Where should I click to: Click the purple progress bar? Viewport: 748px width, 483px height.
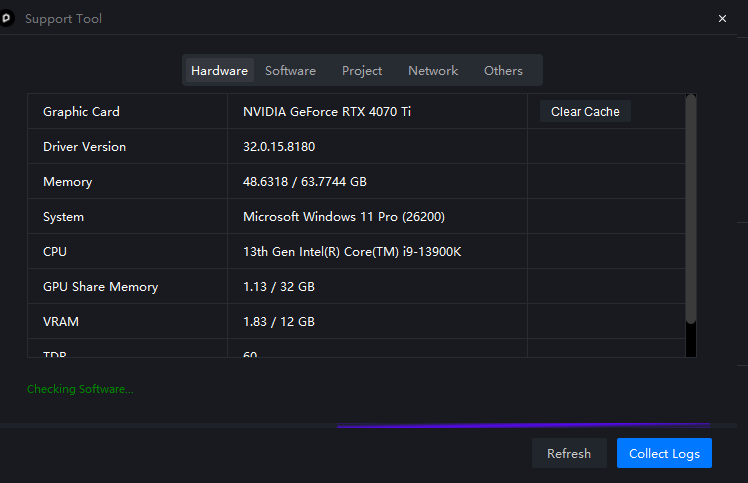pos(522,425)
